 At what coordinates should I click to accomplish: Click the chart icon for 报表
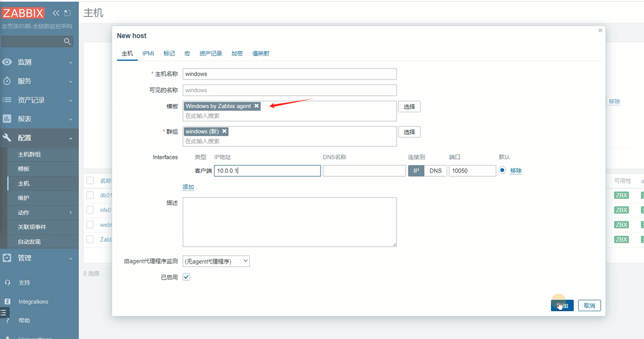coord(7,119)
